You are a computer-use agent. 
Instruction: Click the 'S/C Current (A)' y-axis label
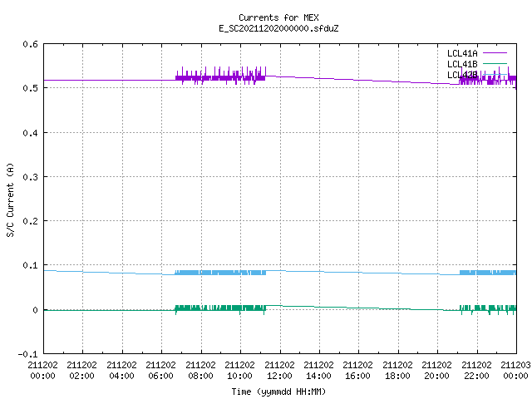(10, 199)
